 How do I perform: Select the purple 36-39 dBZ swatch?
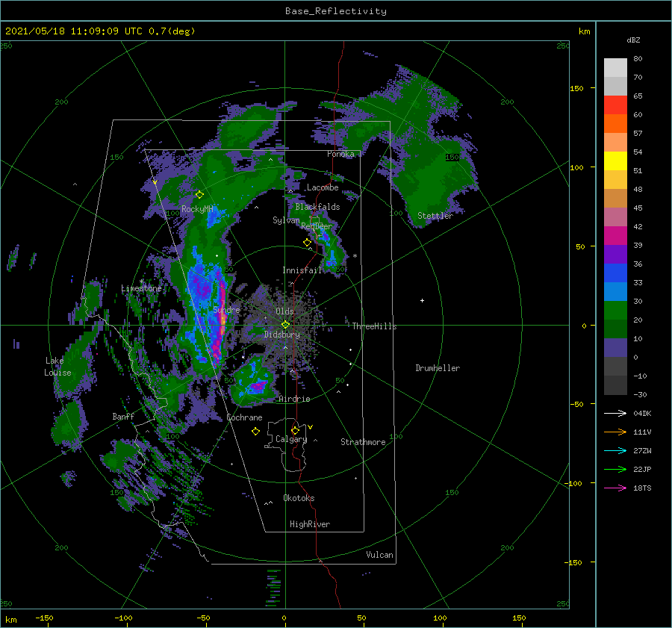pos(615,254)
